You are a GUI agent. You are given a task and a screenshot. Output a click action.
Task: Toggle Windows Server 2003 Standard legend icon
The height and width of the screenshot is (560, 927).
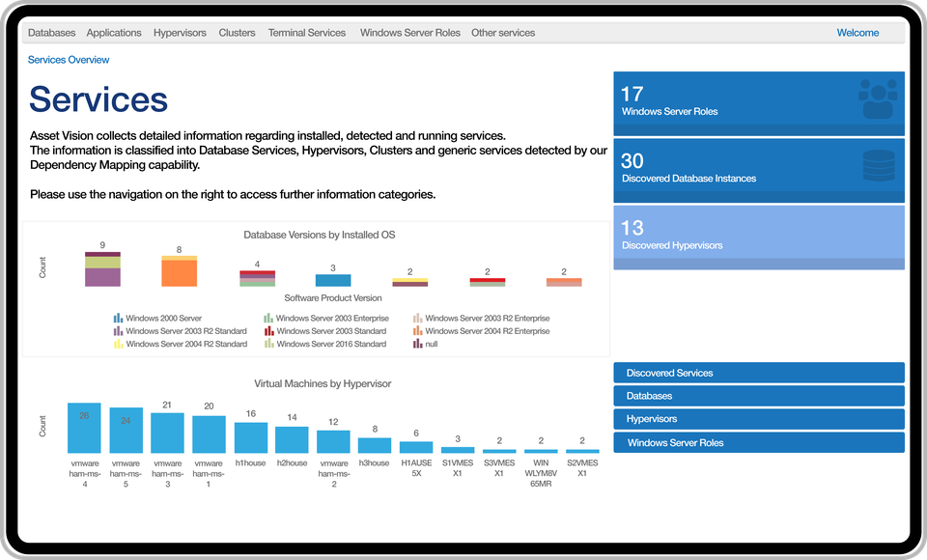pyautogui.click(x=269, y=331)
